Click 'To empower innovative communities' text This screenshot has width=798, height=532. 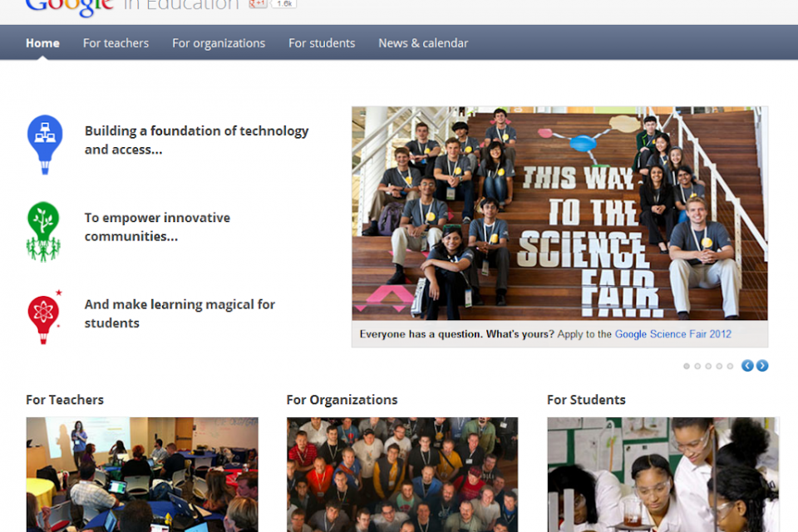157,227
